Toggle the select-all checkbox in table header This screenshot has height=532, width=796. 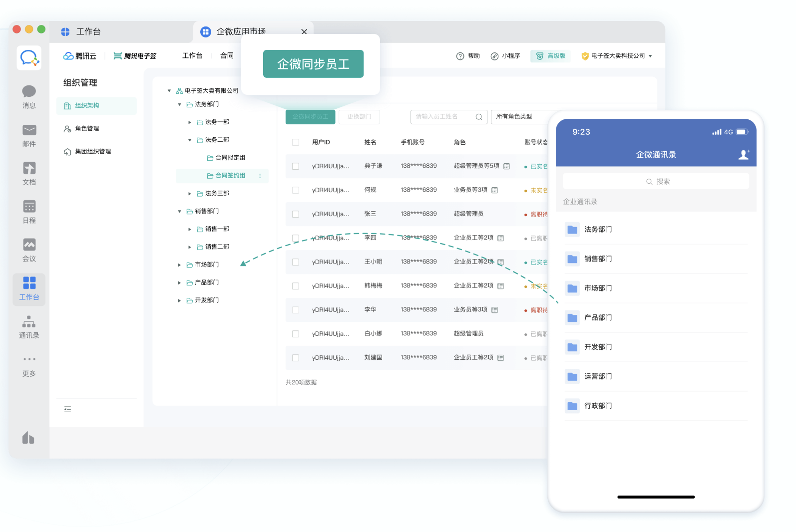coord(296,142)
